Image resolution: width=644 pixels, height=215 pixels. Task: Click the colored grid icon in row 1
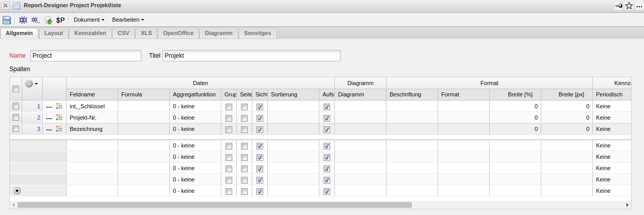[59, 106]
